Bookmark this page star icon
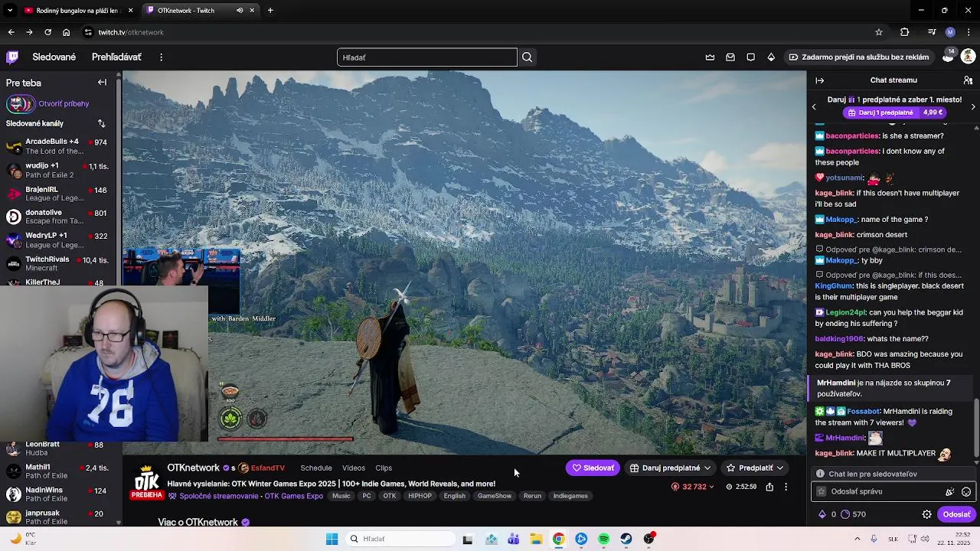Viewport: 980px width, 551px height. point(879,32)
